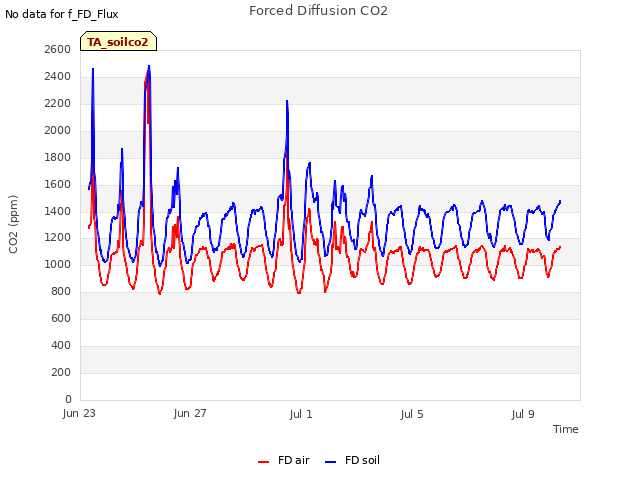Click the 600 y-axis tick label
Viewport: 640px width, 480px height.
tap(61, 318)
